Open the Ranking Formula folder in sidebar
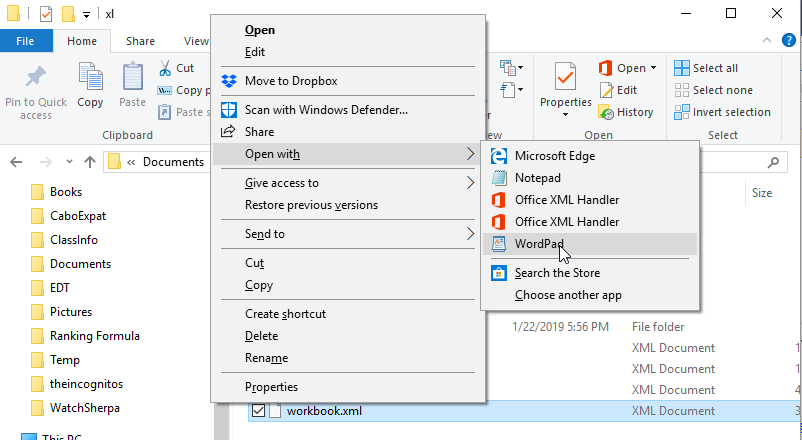The image size is (802, 440). pos(94,336)
